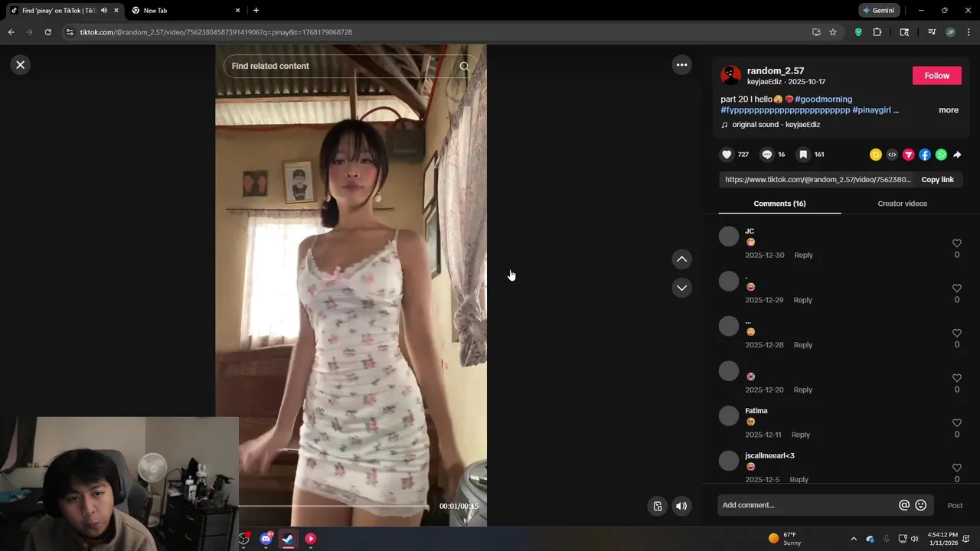Click the Copy link button

[x=937, y=180]
